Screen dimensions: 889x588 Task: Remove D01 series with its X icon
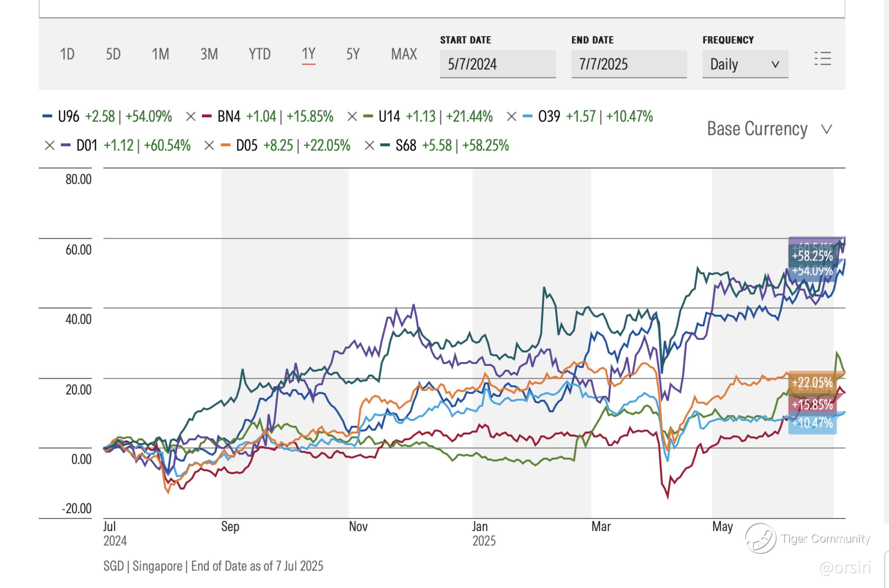49,146
